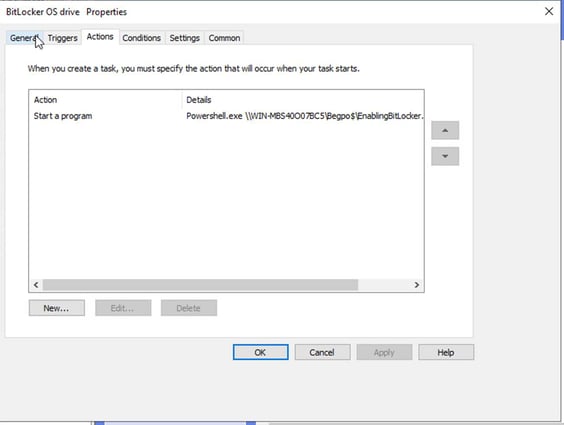Switch to the Common tab
This screenshot has height=425, width=564.
click(224, 38)
